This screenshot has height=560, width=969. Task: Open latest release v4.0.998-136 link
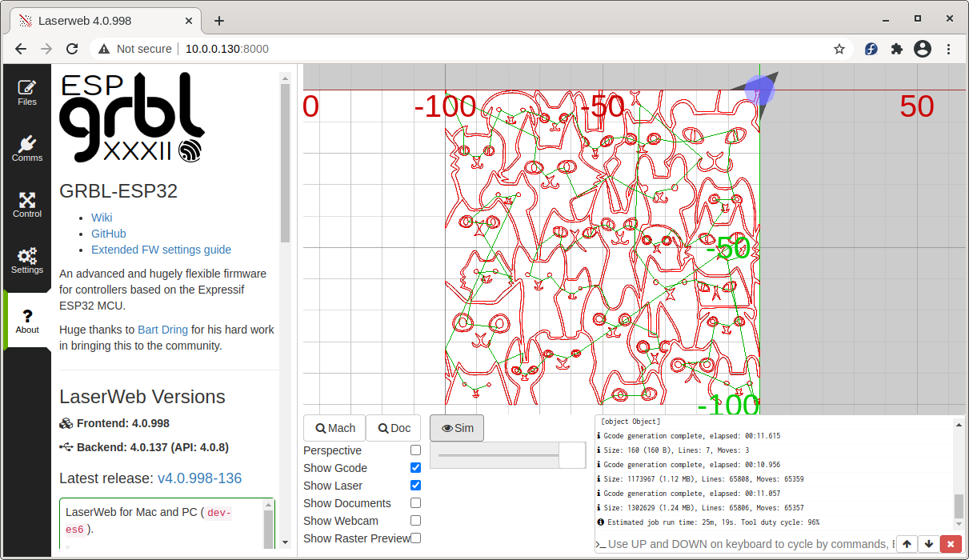199,478
